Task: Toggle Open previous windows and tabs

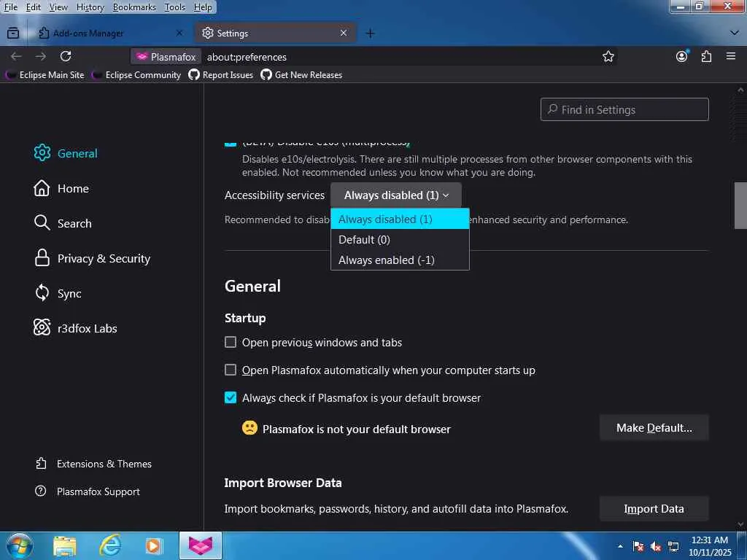Action: tap(231, 343)
